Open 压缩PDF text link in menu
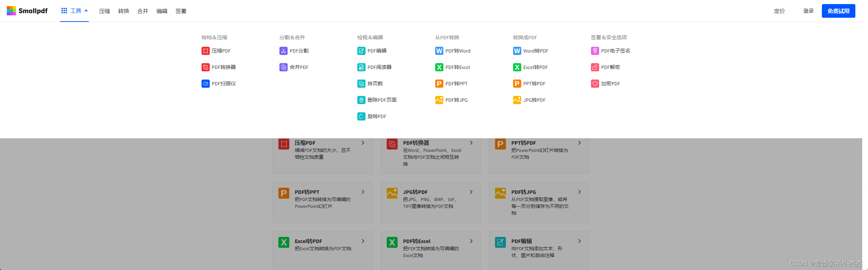Viewport: 868px width, 270px height. click(x=221, y=51)
